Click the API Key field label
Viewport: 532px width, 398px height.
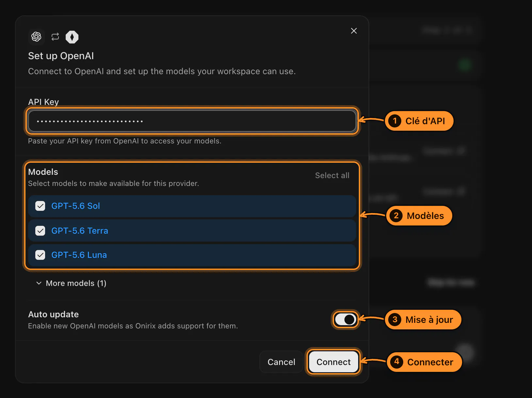tap(43, 102)
